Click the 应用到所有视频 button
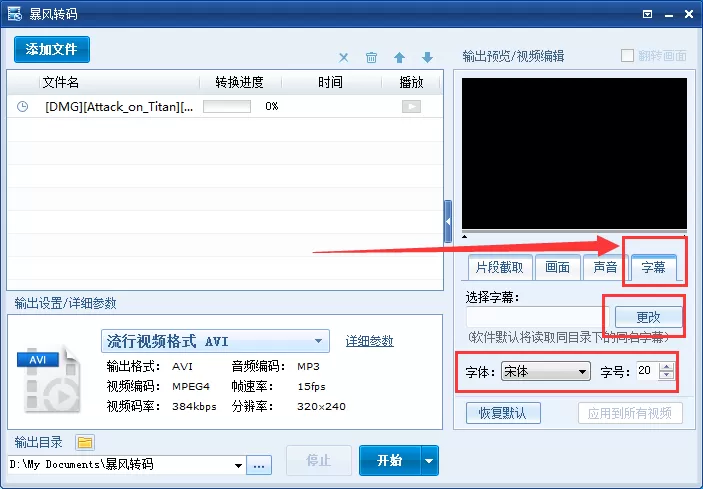 (x=630, y=413)
